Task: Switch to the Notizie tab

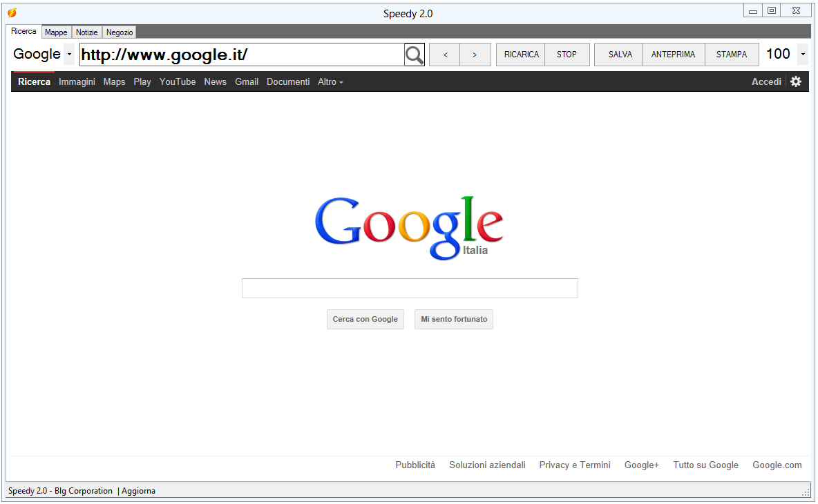Action: click(x=86, y=32)
